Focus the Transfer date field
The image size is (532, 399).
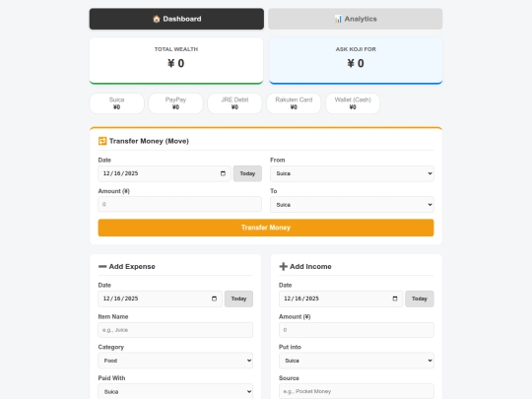pos(165,173)
